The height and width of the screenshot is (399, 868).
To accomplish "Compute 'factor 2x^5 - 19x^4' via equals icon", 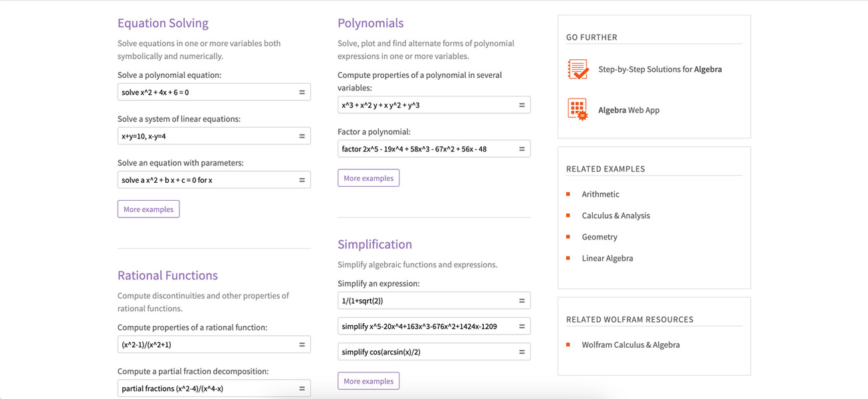I will [x=522, y=149].
